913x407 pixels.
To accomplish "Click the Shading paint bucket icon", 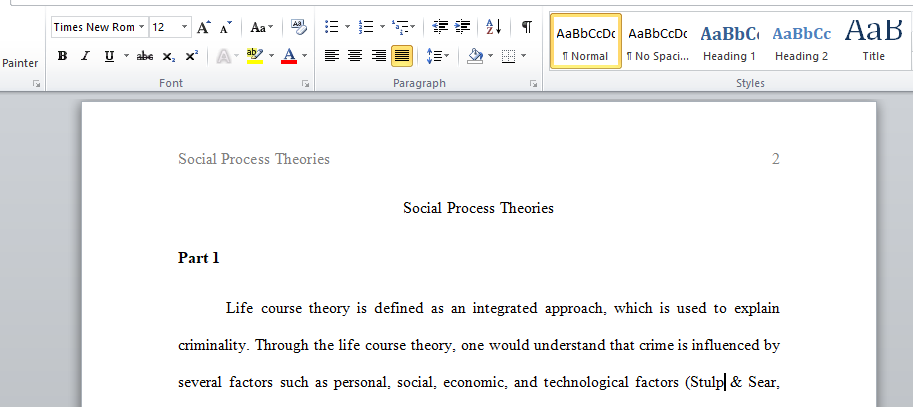I will point(475,56).
